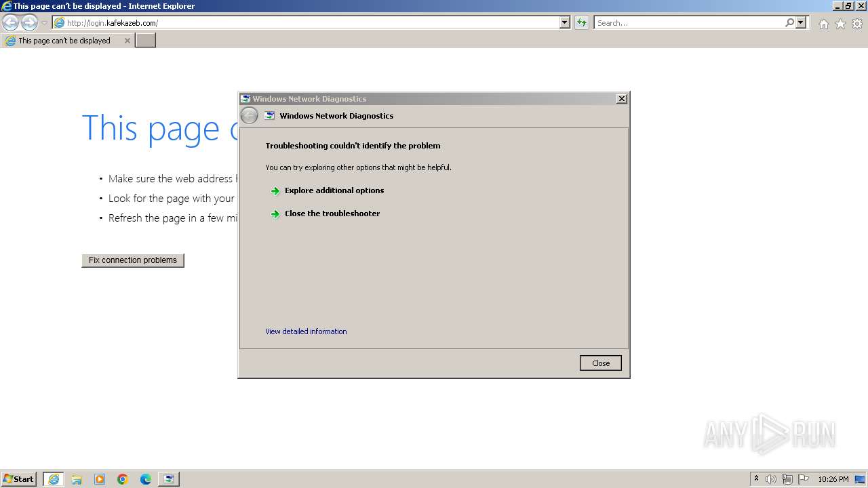Image resolution: width=868 pixels, height=488 pixels.
Task: Click the Windows Start button
Action: pyautogui.click(x=19, y=479)
